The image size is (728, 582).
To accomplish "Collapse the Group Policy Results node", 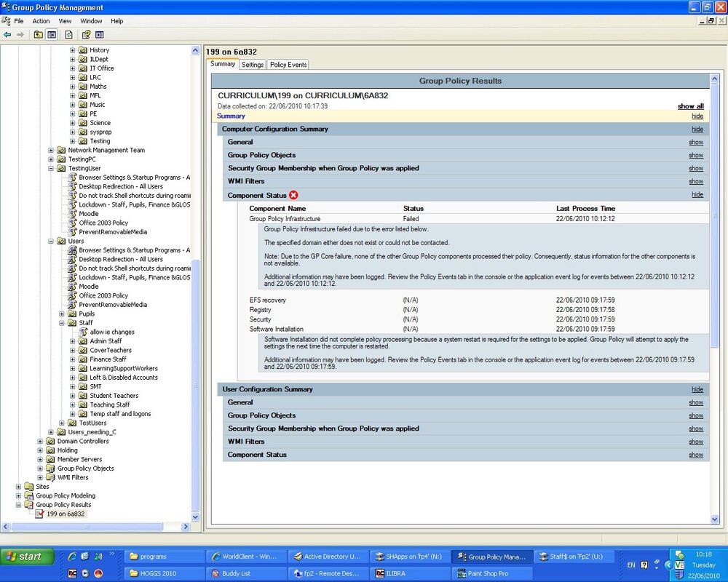I will tap(18, 505).
